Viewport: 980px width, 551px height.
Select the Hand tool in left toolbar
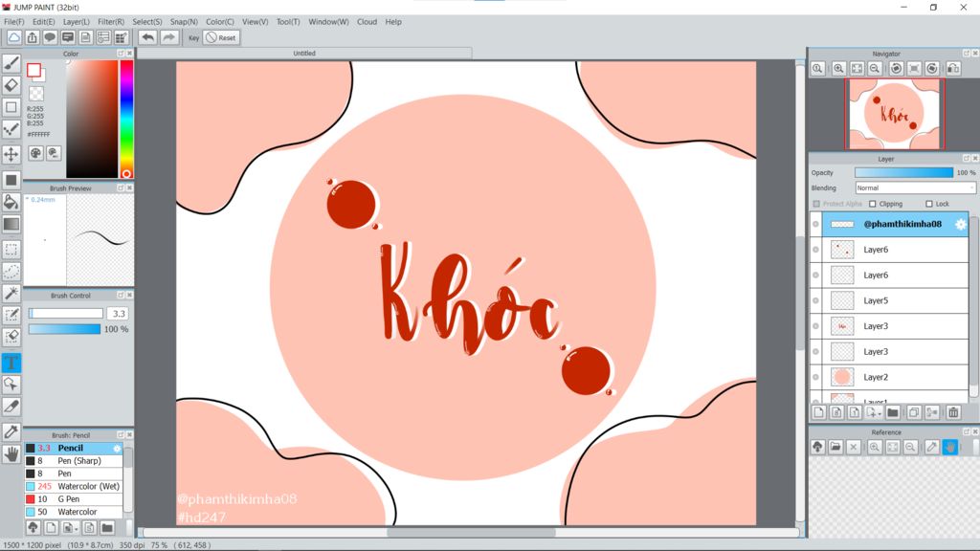tap(11, 454)
